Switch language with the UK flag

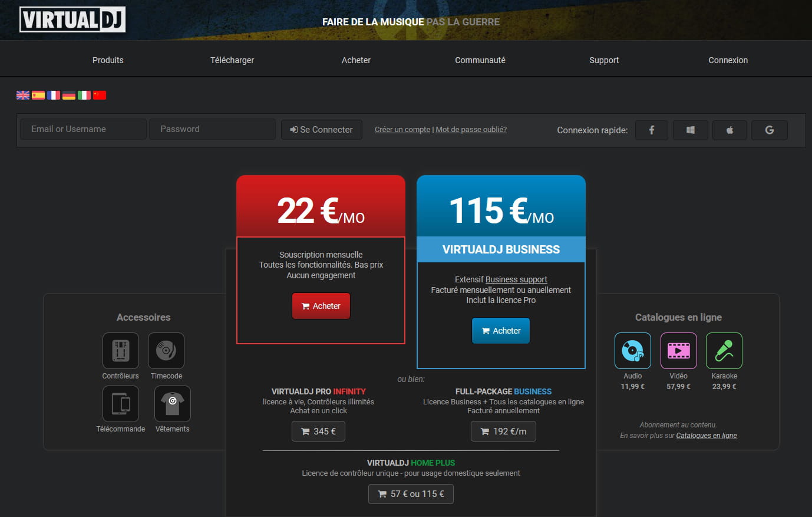tap(23, 95)
